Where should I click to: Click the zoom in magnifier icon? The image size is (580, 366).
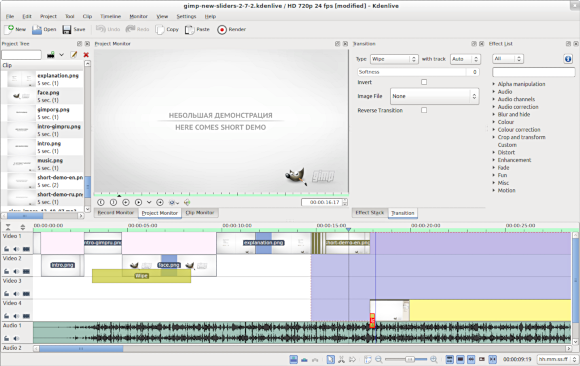pyautogui.click(x=434, y=359)
